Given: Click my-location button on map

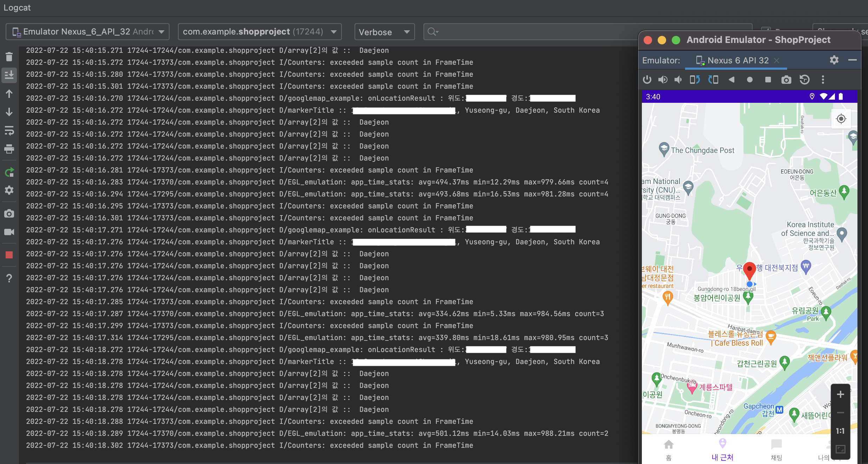Looking at the screenshot, I should click(x=841, y=119).
